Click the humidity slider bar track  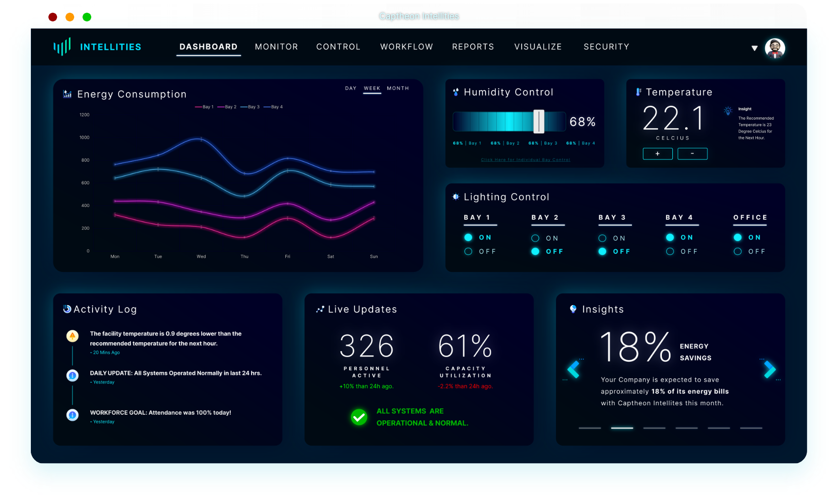click(x=509, y=121)
